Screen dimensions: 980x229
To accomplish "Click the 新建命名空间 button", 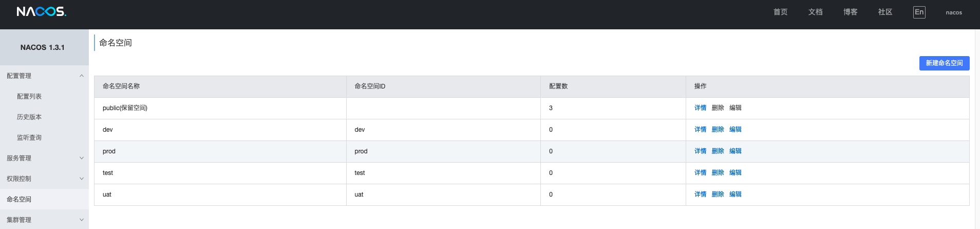I will pos(944,63).
